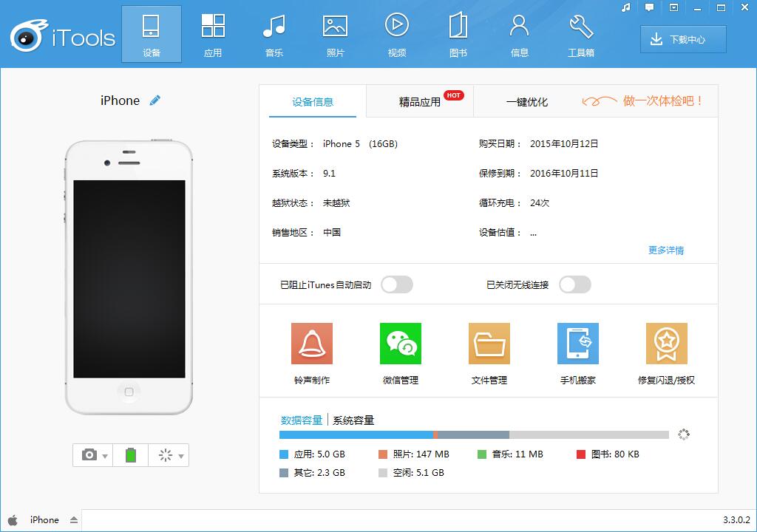Viewport: 757px width, 532px height.
Task: Expand the restart options dropdown arrow
Action: pyautogui.click(x=181, y=456)
